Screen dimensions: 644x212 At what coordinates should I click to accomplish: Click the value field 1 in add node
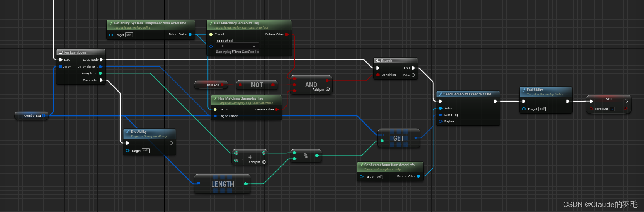(243, 161)
